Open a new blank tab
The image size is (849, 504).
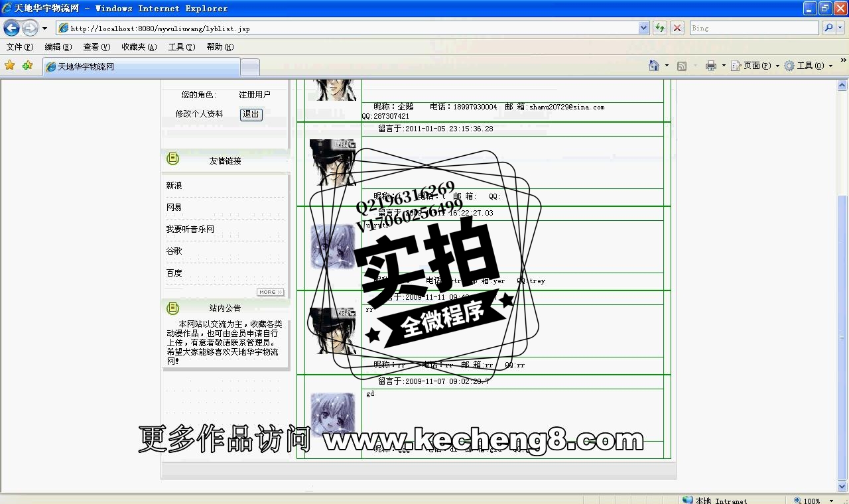click(249, 67)
